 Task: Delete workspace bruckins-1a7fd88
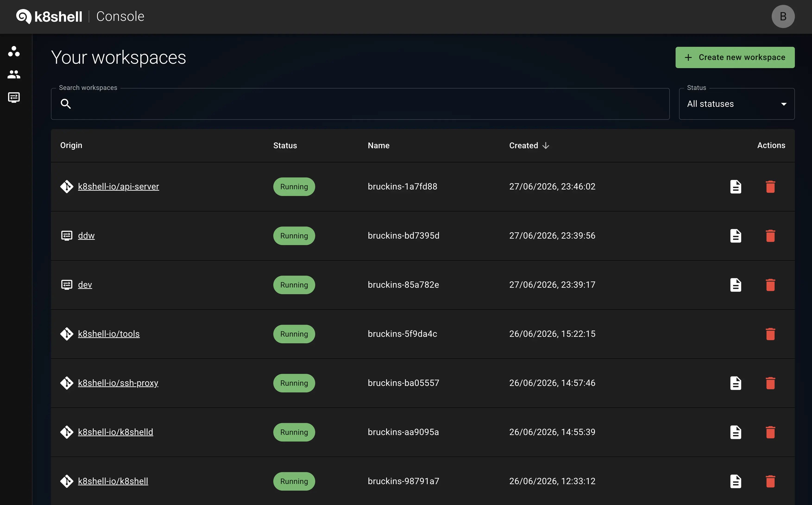point(770,187)
